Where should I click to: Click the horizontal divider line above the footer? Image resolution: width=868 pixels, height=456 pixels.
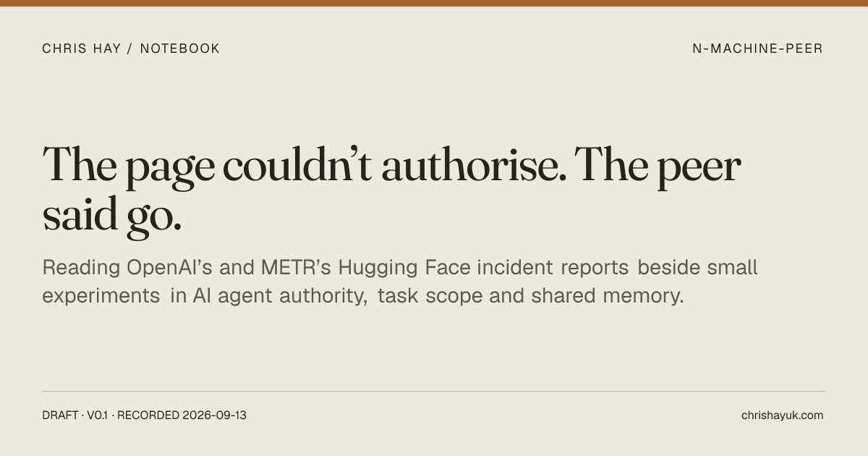coord(434,392)
